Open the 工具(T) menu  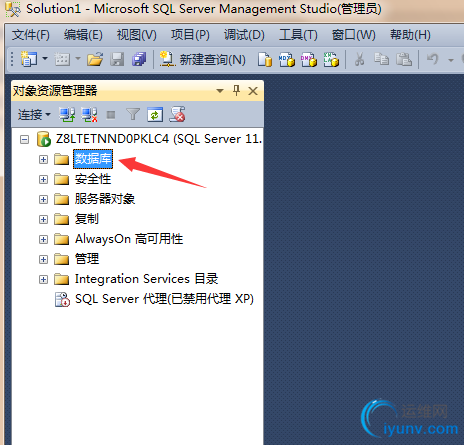point(298,35)
